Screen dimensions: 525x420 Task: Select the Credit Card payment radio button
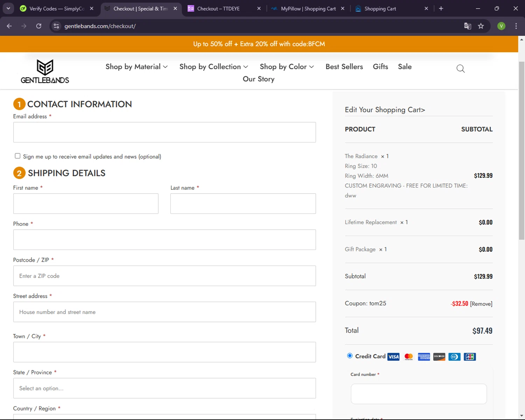click(x=350, y=356)
